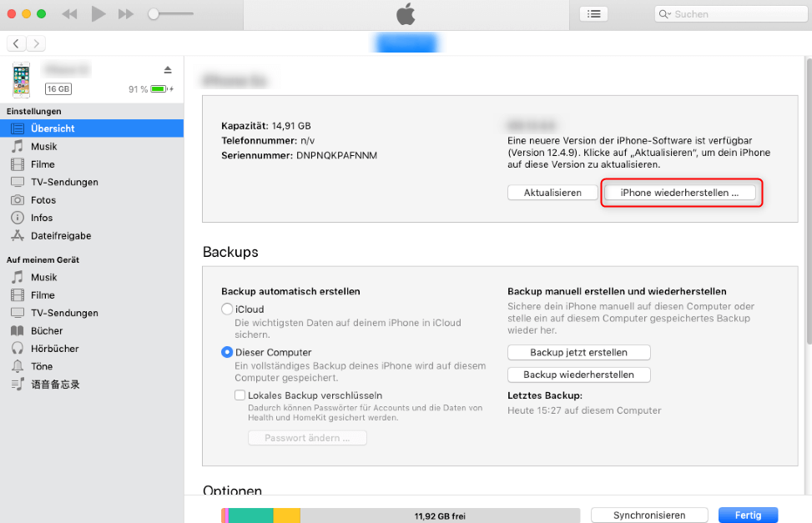Click the Auf meinem Gerät sidebar header
812x523 pixels.
[43, 260]
